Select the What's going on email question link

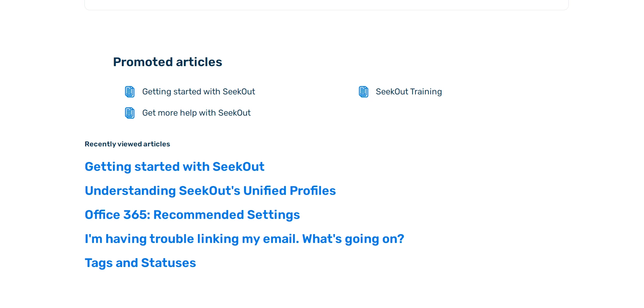coord(244,239)
